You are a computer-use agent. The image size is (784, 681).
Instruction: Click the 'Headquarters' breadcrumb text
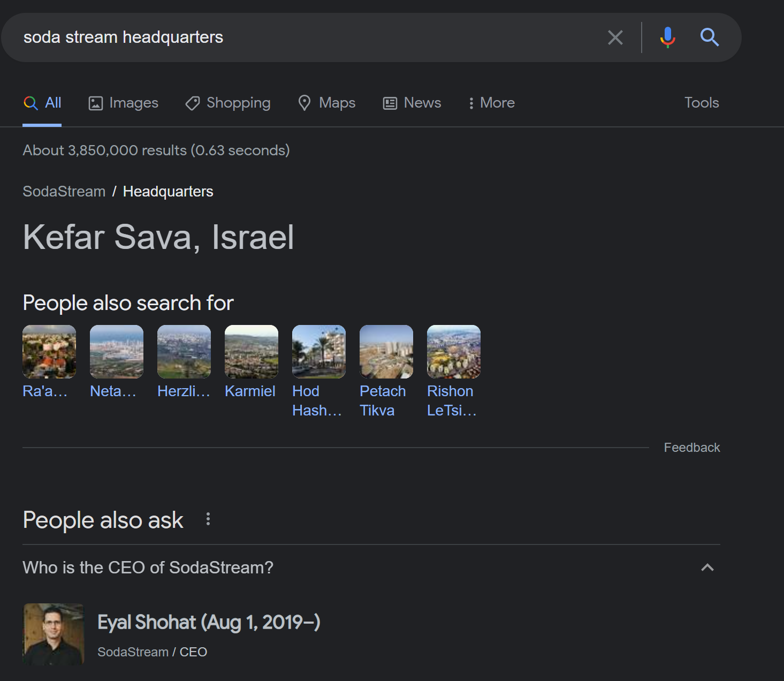tap(168, 192)
